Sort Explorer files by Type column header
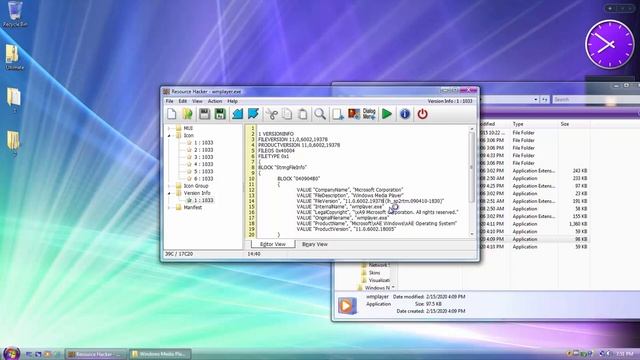640x360 pixels. point(518,124)
